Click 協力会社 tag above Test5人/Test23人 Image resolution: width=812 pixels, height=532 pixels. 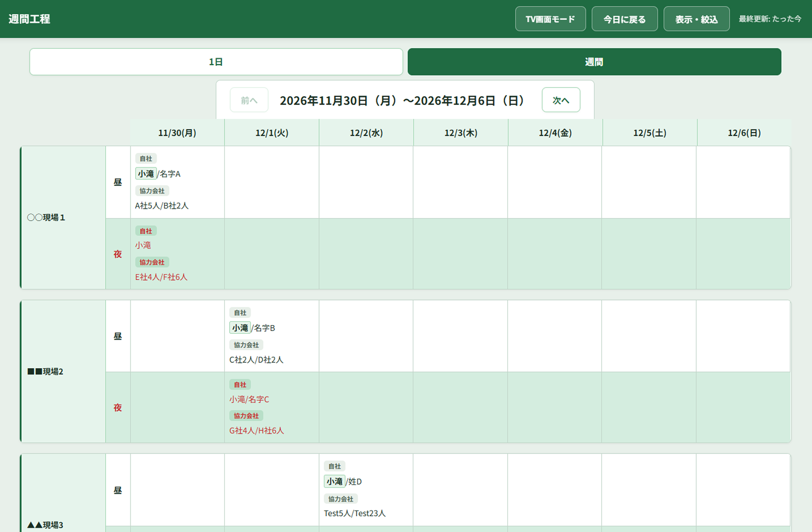coord(341,499)
